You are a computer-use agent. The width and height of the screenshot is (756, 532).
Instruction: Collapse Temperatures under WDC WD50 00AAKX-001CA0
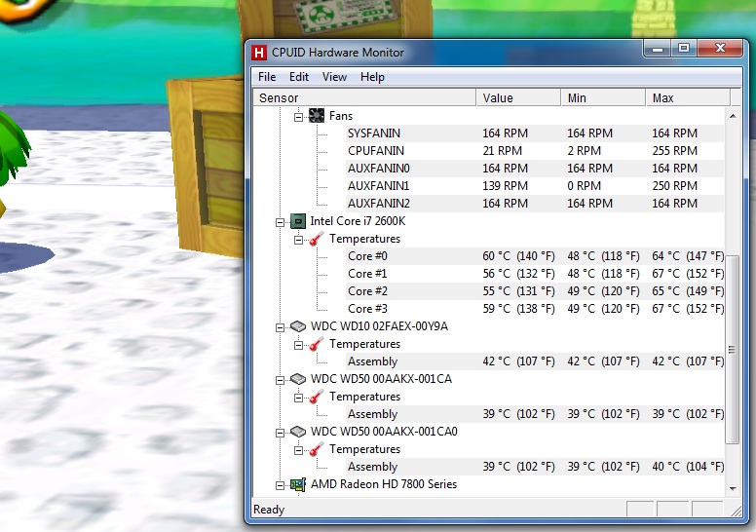pos(298,450)
